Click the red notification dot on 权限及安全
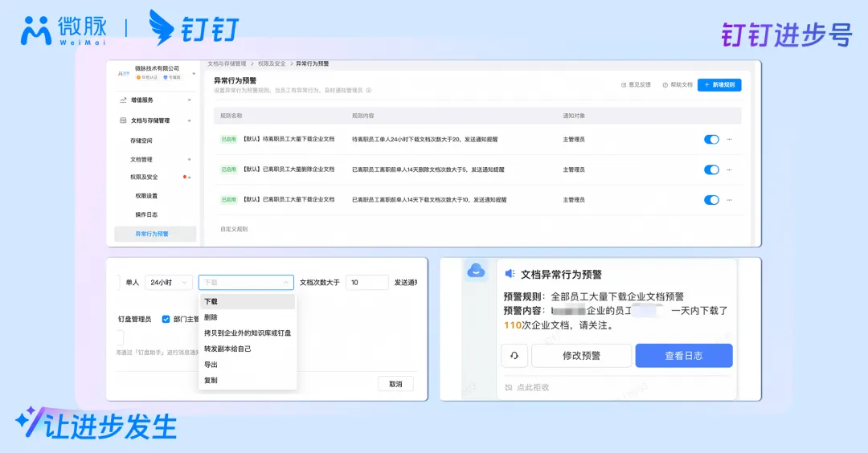868x453 pixels. [x=184, y=177]
